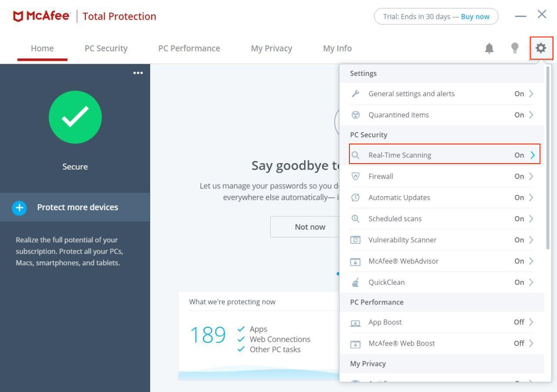Click the blue plus icon for more devices
Image resolution: width=557 pixels, height=392 pixels.
pyautogui.click(x=19, y=208)
